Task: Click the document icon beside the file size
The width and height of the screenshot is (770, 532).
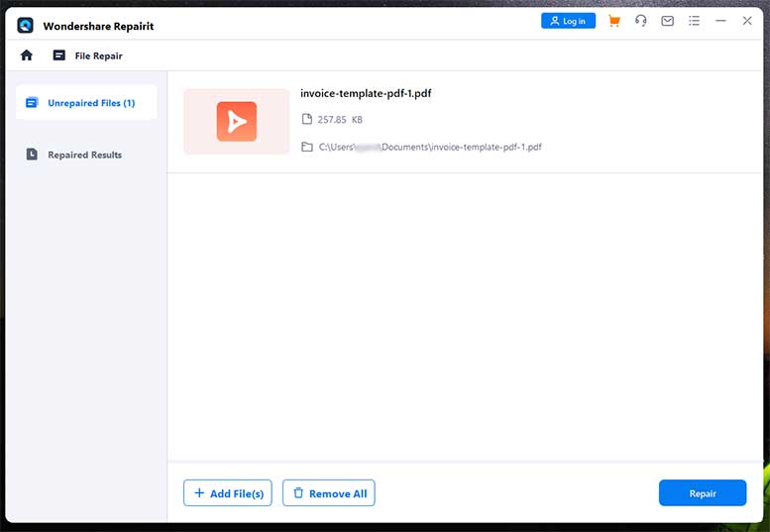Action: pos(307,119)
